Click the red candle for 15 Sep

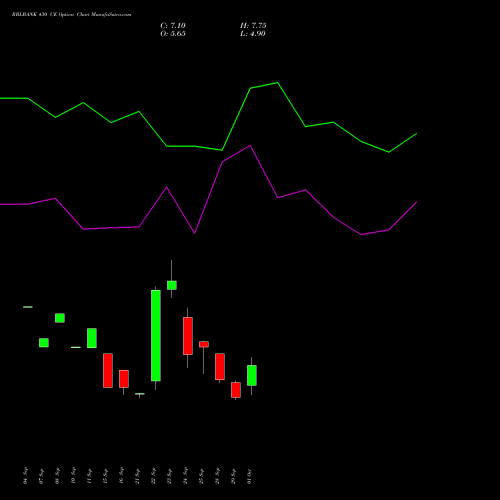pos(108,370)
